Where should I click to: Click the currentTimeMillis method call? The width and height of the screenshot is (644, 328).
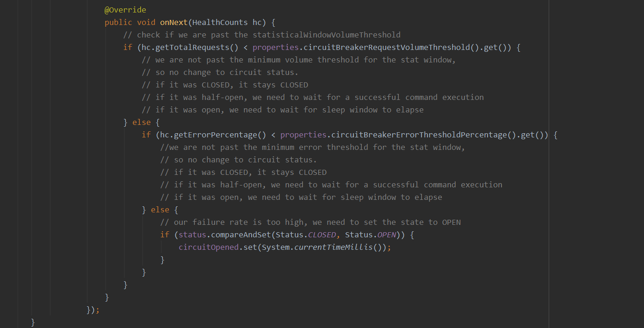[334, 247]
